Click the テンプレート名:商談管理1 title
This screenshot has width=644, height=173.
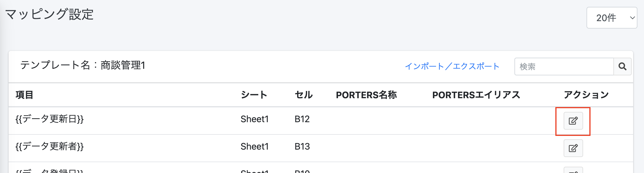83,65
